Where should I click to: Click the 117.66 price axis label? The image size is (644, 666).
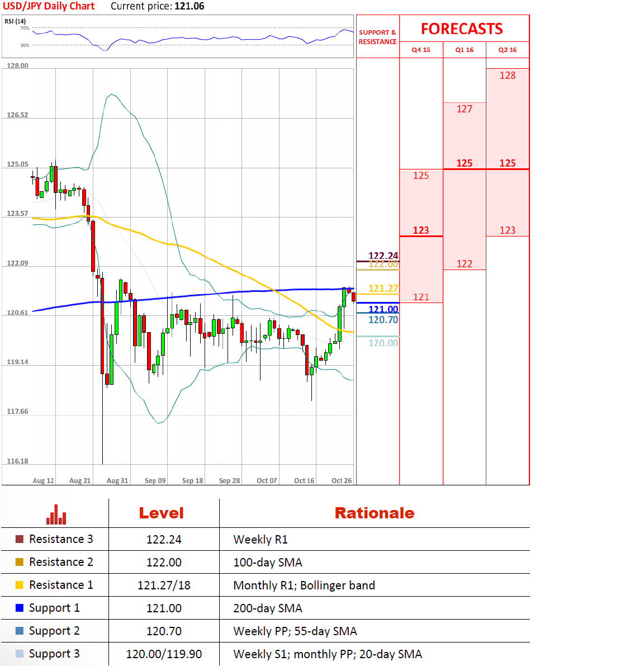[x=17, y=412]
